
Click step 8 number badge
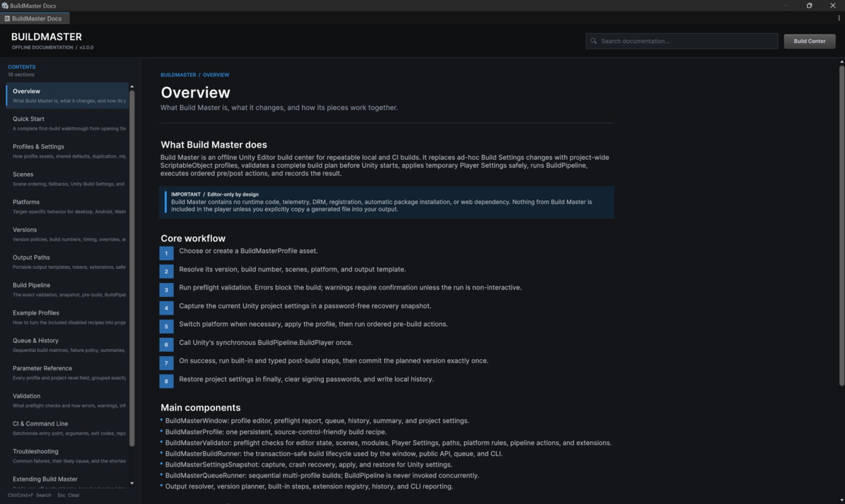pyautogui.click(x=166, y=381)
